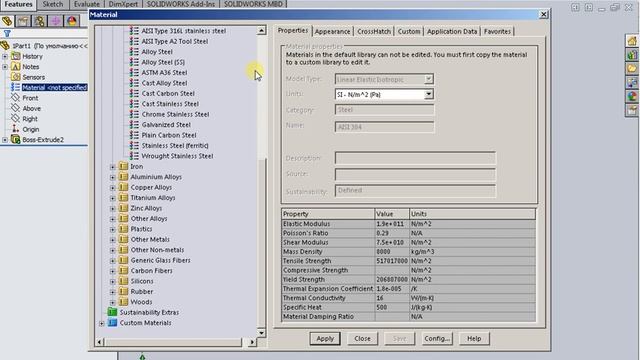The width and height of the screenshot is (640, 360).
Task: Select the Origin icon in tree
Action: click(16, 129)
